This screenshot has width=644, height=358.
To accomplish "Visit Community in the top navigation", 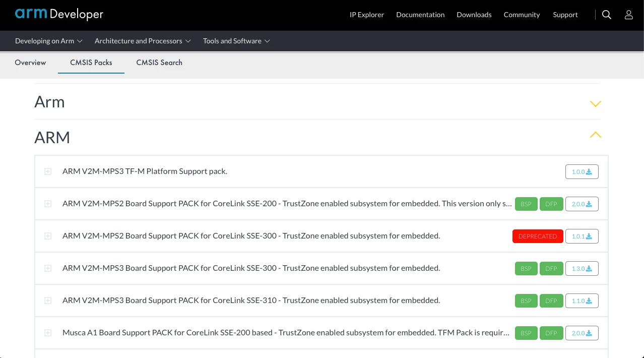I will pos(522,15).
